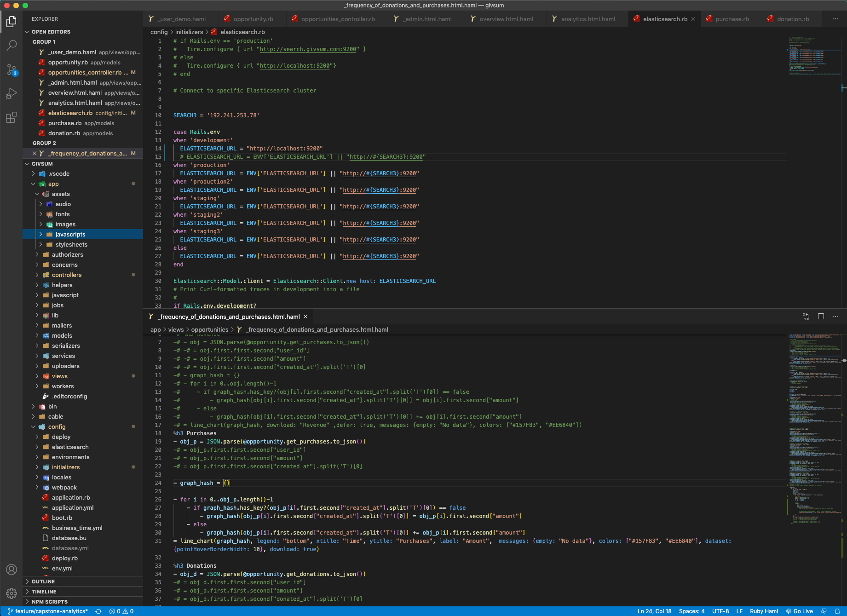
Task: Close the _frequency_of_donations_and_purchases tab
Action: pos(305,317)
